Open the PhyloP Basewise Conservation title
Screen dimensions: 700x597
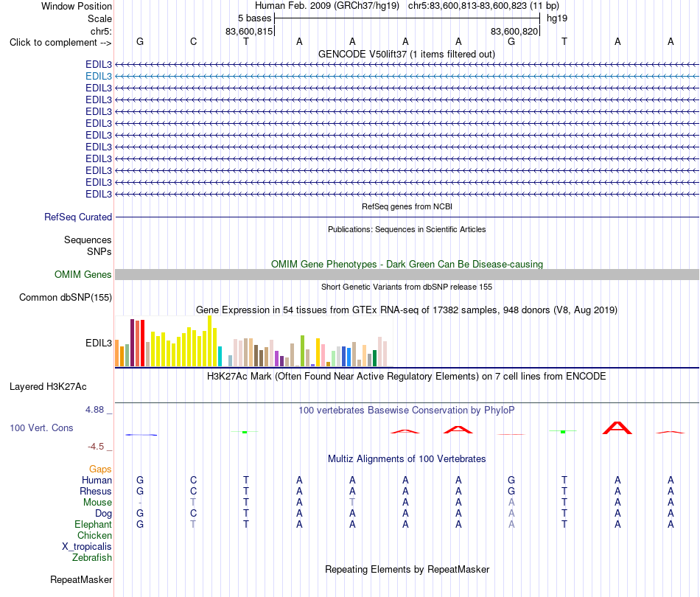click(x=407, y=410)
